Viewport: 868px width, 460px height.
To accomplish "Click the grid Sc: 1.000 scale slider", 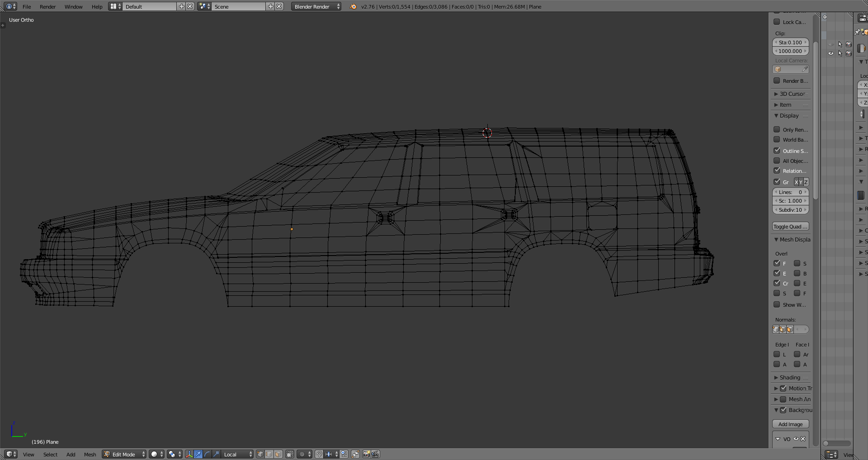I will point(790,201).
